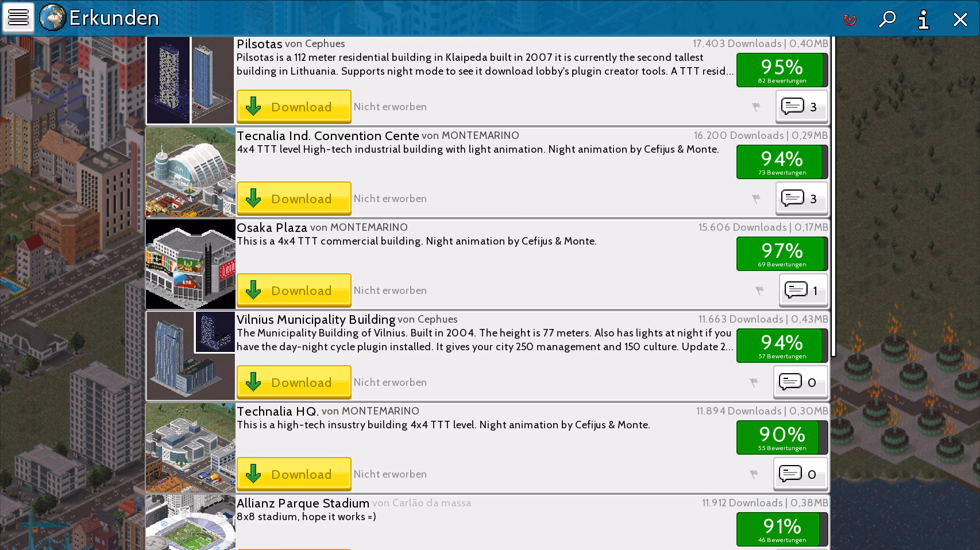The width and height of the screenshot is (980, 550).
Task: Click the Pilsotas title
Action: 260,44
